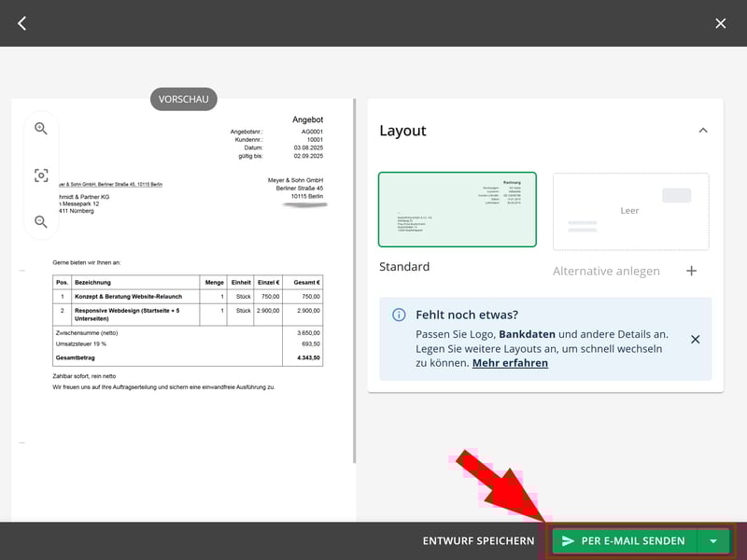Click the plus icon to add alternative layout
Image resolution: width=747 pixels, height=560 pixels.
pyautogui.click(x=691, y=271)
